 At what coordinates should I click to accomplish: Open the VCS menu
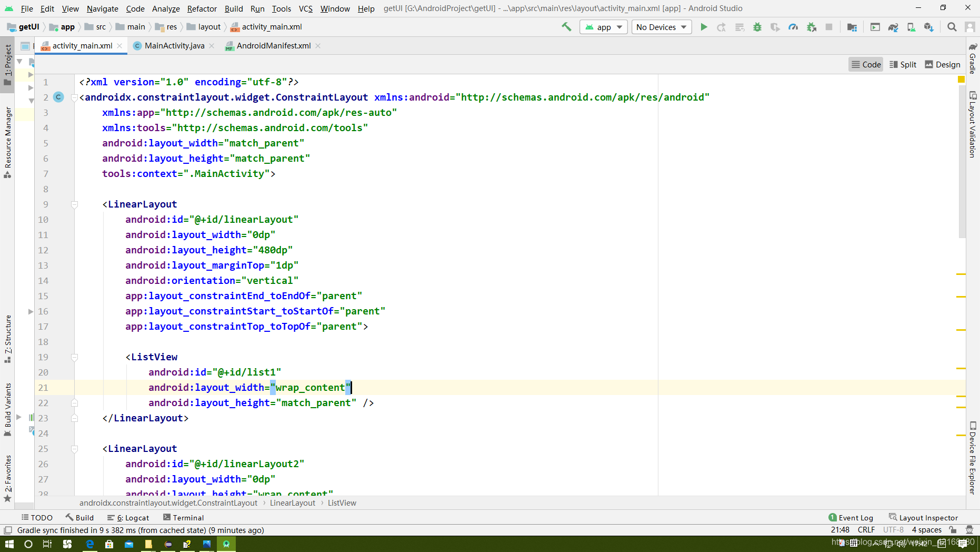(x=305, y=8)
